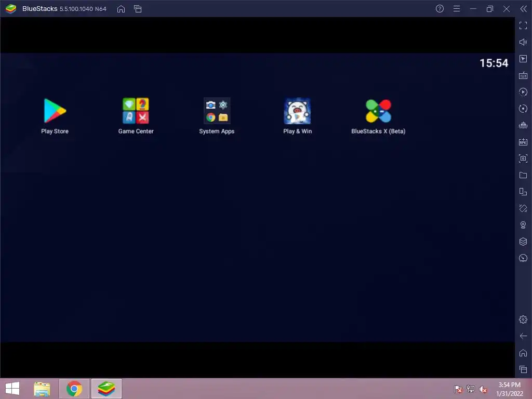Install APK from the sidebar
Screen dimensions: 532x399
[x=523, y=142]
